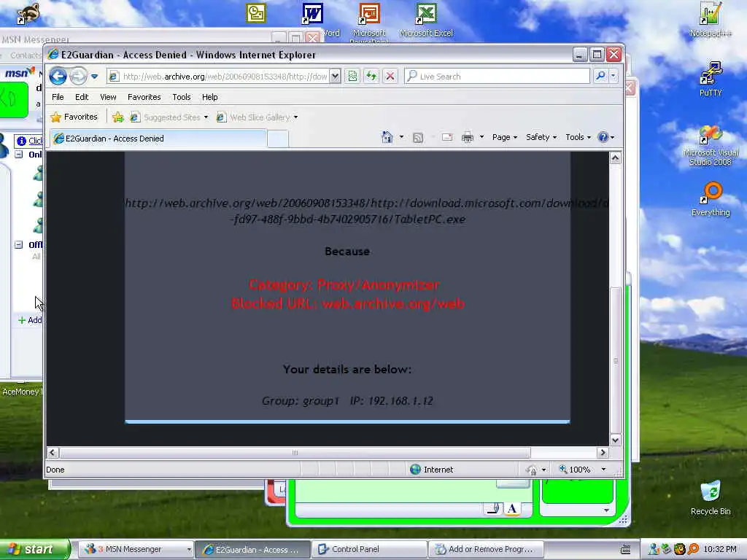Click the IP: 192.168.1.12 text
This screenshot has height=560, width=747.
click(x=392, y=401)
